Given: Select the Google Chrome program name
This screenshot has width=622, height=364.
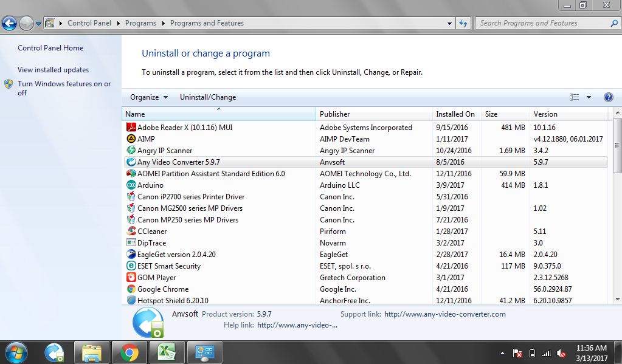Looking at the screenshot, I should click(x=162, y=289).
